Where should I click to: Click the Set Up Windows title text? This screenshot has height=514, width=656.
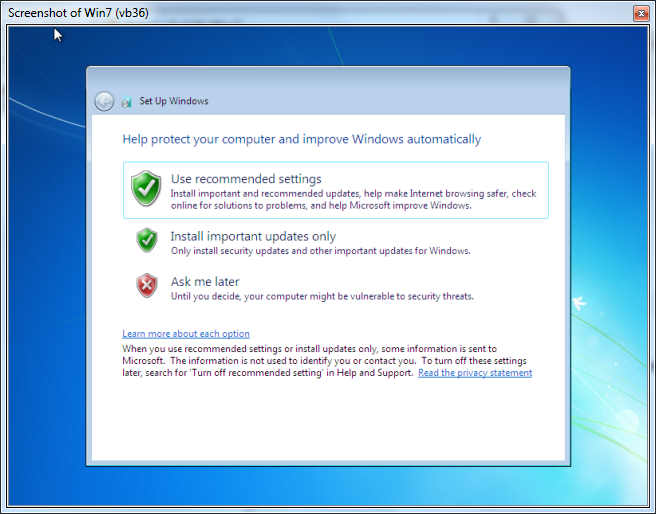[174, 101]
